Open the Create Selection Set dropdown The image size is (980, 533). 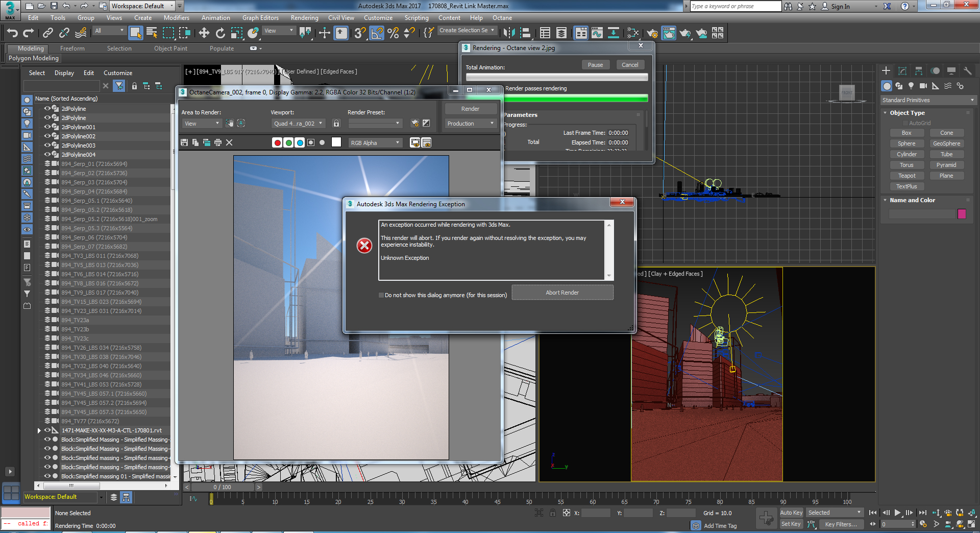(x=467, y=31)
